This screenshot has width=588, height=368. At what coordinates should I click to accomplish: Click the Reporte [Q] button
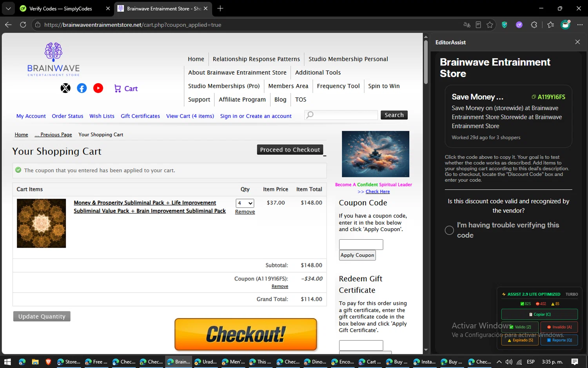click(559, 340)
